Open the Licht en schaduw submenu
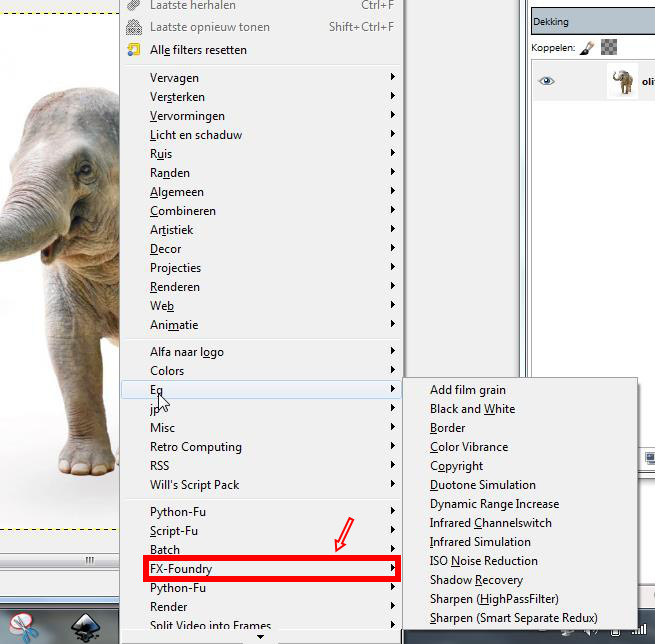Viewport: 655px width, 644px height. (196, 135)
